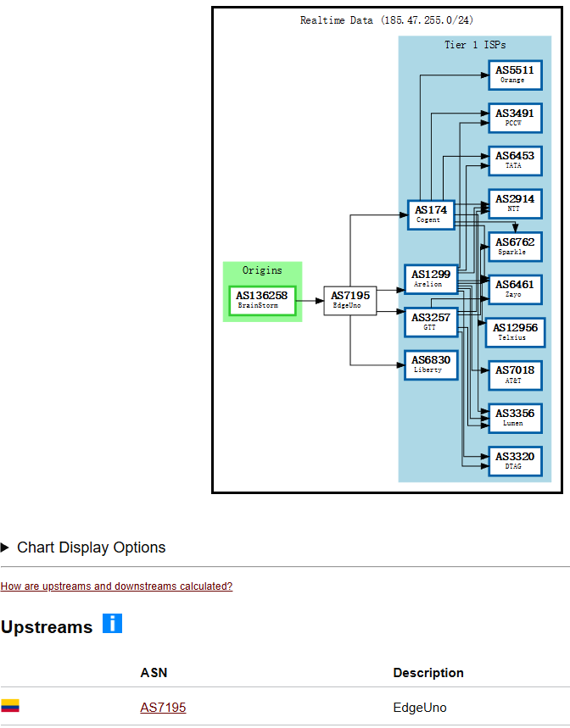Select the AS5511 Orange node
Screen dimensions: 570x728
pyautogui.click(x=515, y=75)
